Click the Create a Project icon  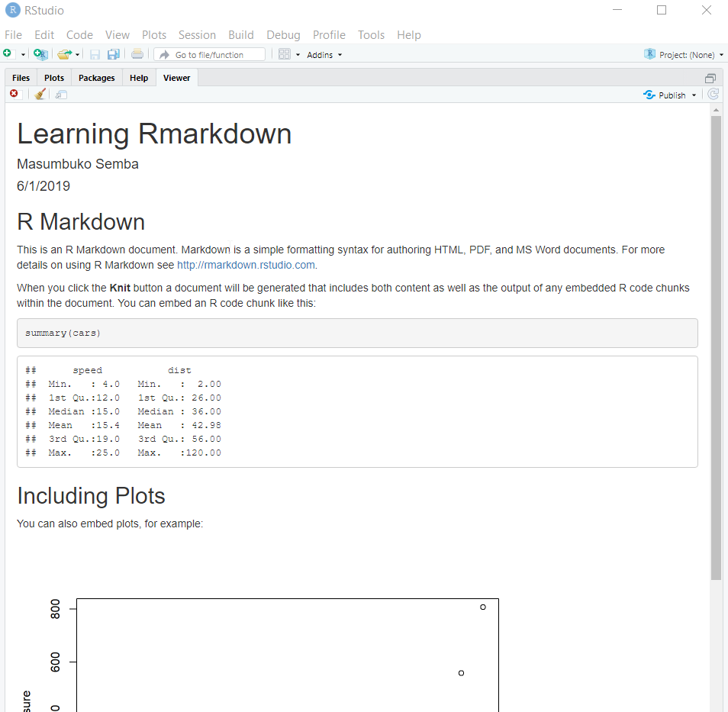pyautogui.click(x=41, y=54)
